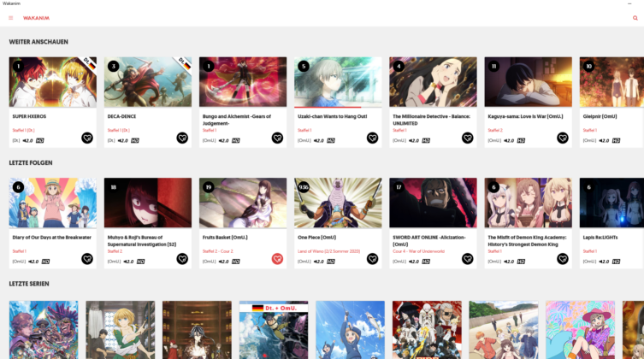
Task: Favorite The Millionaire Detective with heart icon
Action: [x=468, y=138]
